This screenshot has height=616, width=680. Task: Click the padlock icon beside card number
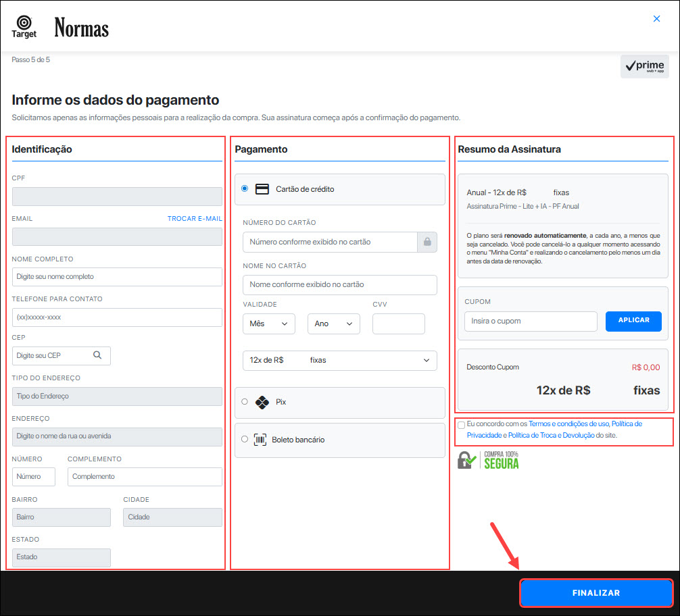point(427,242)
